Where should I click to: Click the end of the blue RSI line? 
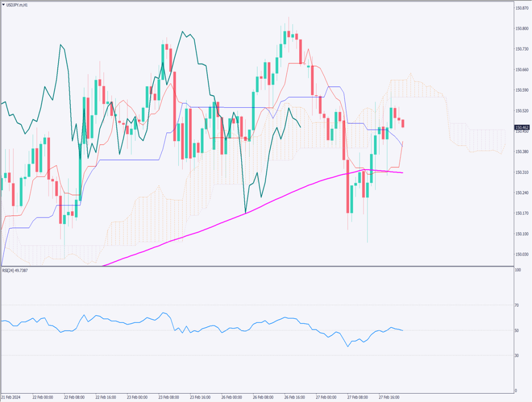[403, 330]
